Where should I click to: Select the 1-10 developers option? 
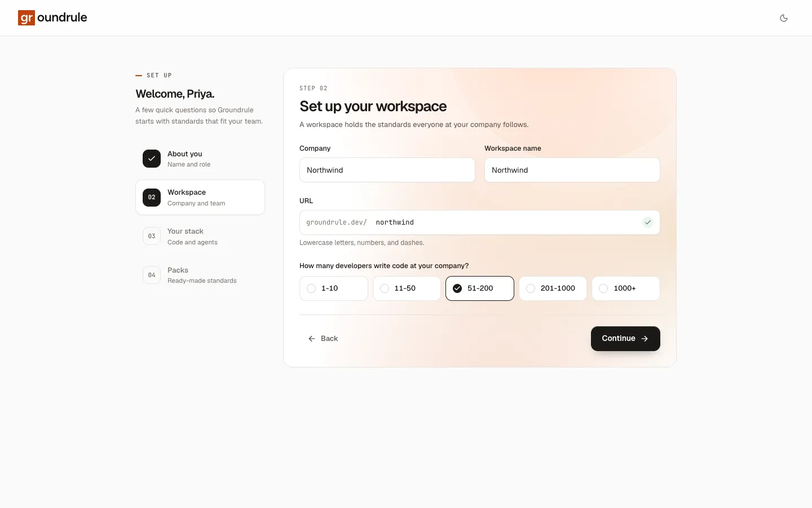[x=334, y=288]
